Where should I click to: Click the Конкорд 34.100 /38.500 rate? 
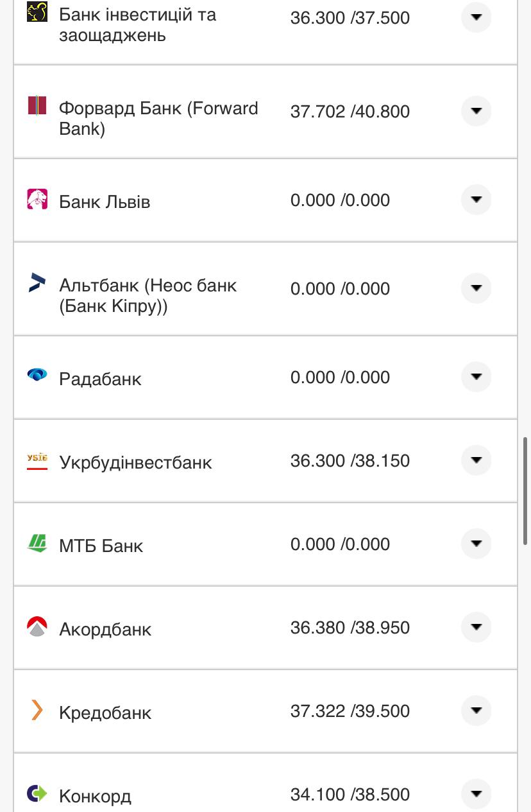350,794
